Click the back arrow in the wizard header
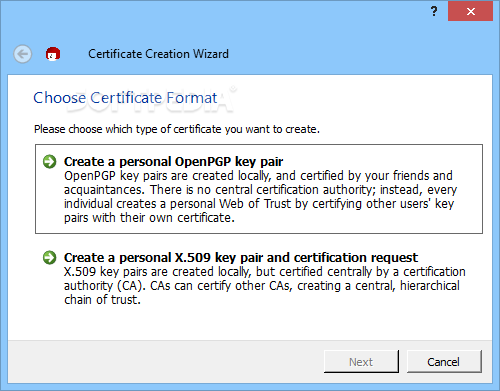Screen dimensions: 500x391 23,54
